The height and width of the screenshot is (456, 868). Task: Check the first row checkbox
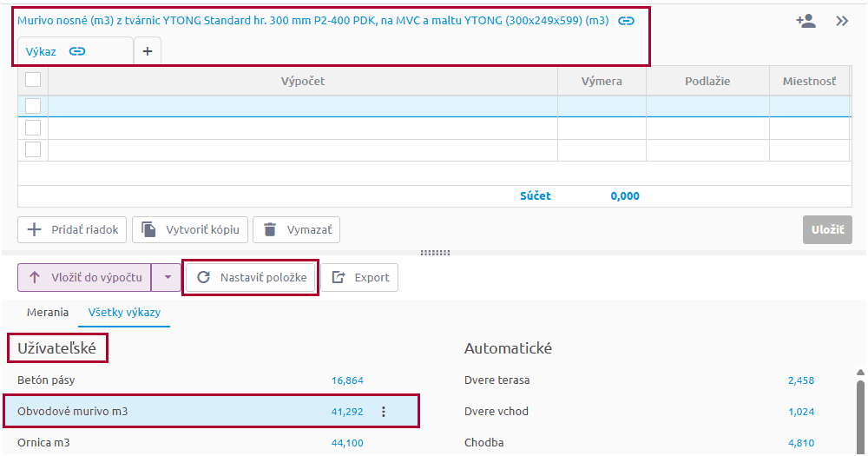click(33, 106)
